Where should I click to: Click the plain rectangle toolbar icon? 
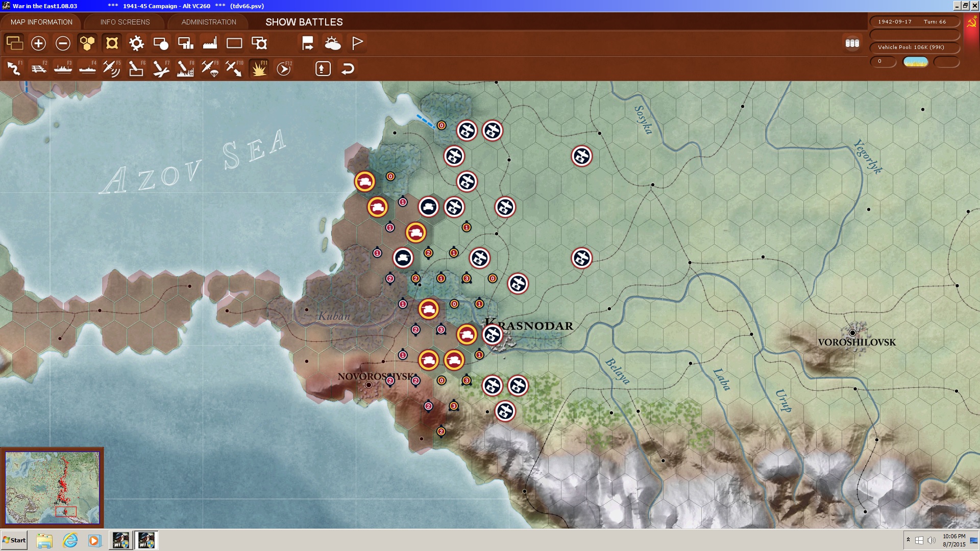pos(234,43)
